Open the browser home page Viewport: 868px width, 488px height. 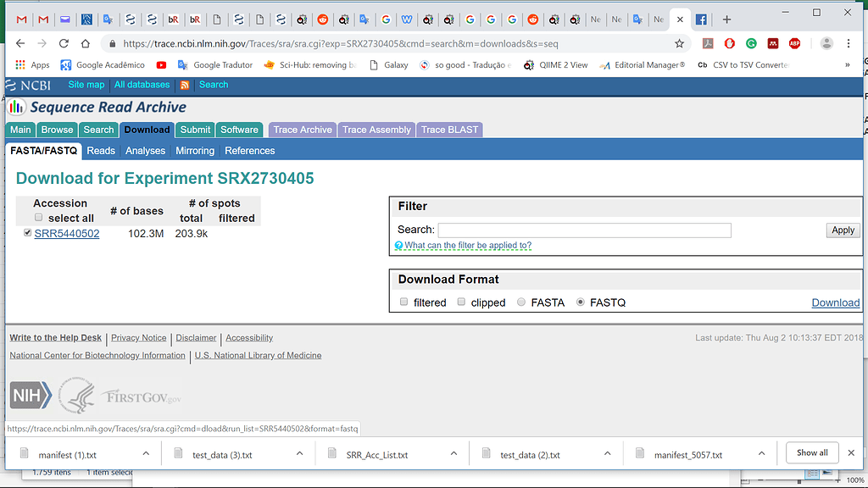click(86, 44)
